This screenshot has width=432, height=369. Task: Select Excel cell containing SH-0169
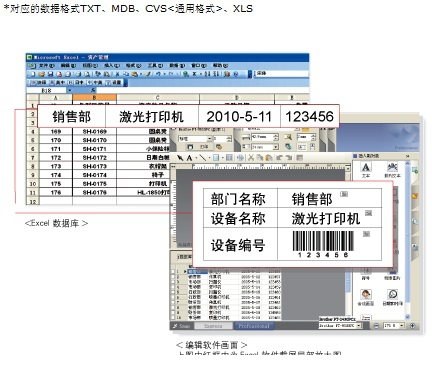94,132
